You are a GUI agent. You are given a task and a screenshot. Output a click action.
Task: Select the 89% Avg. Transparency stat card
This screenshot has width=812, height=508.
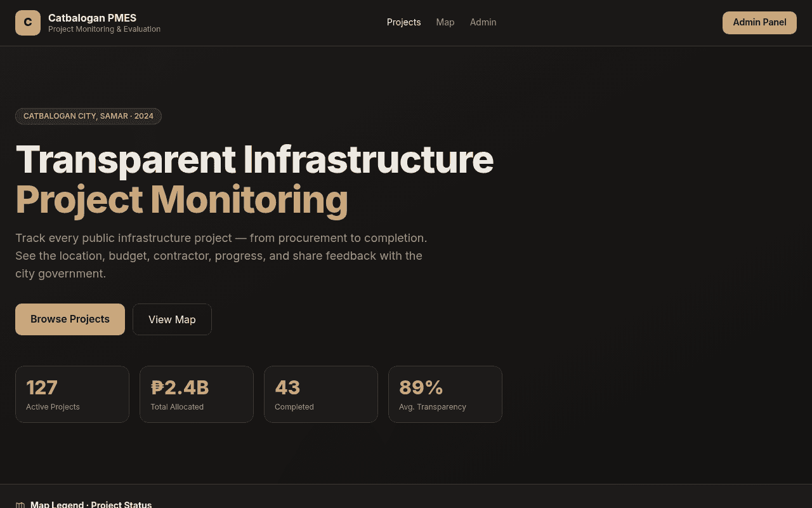445,394
